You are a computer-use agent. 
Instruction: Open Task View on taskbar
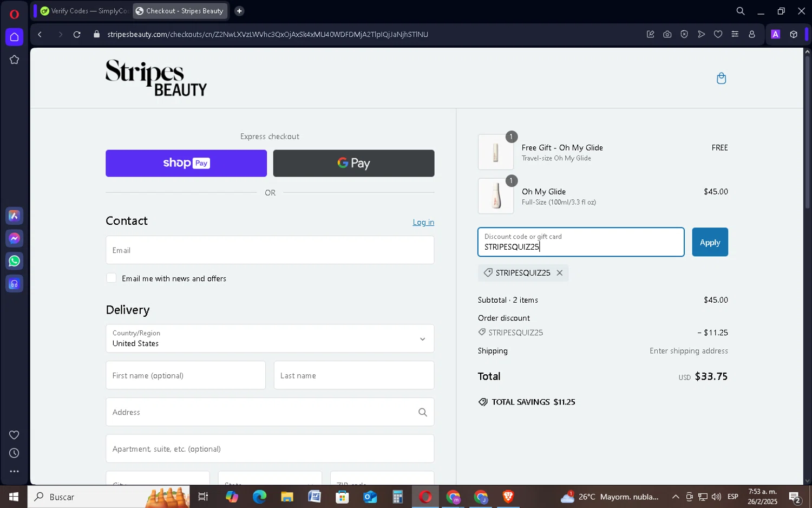tap(204, 497)
